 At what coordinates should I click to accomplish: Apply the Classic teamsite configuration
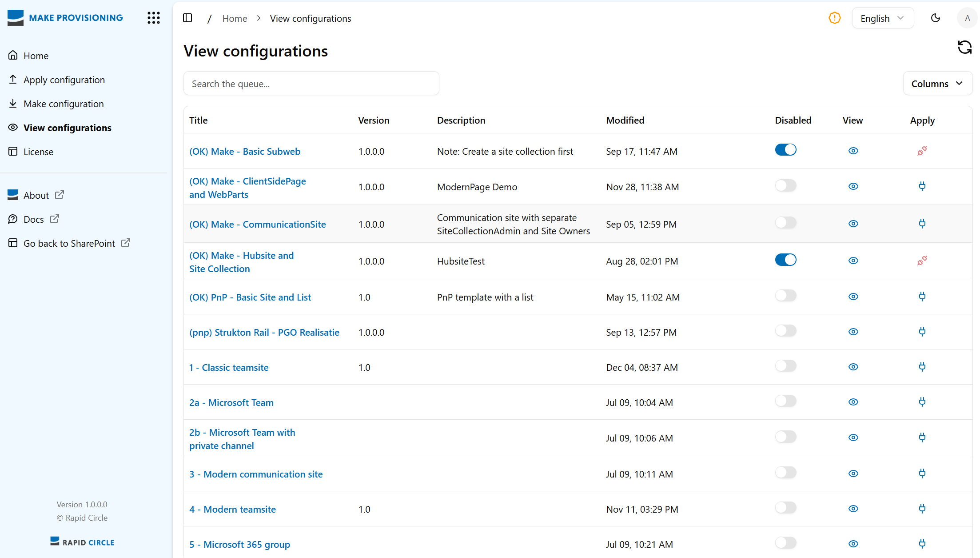tap(922, 367)
